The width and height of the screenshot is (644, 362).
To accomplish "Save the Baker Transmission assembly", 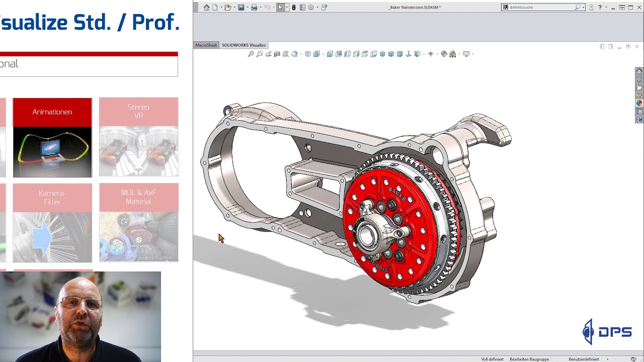I will (241, 8).
